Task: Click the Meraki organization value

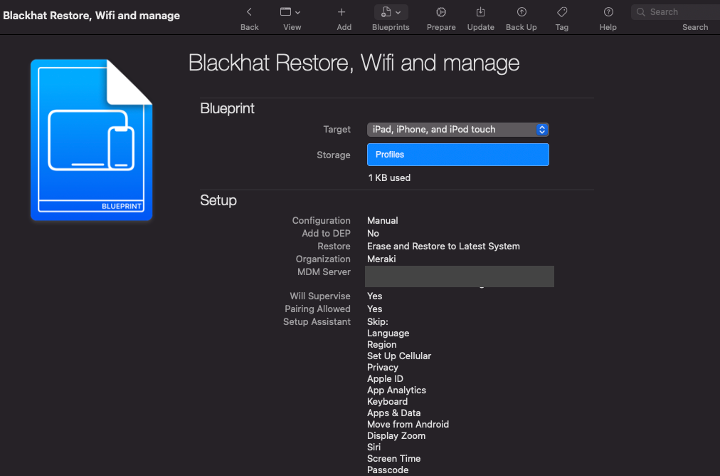Action: tap(382, 259)
